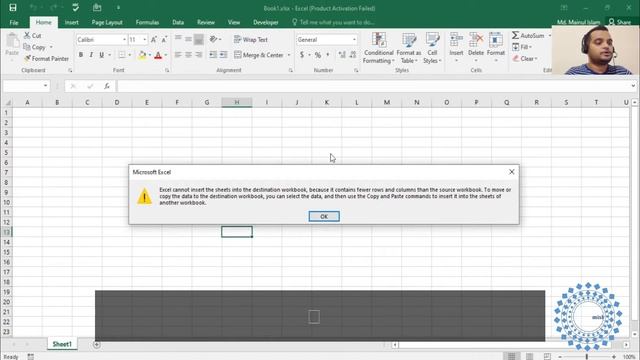Select the Format Painter brush

27,58
